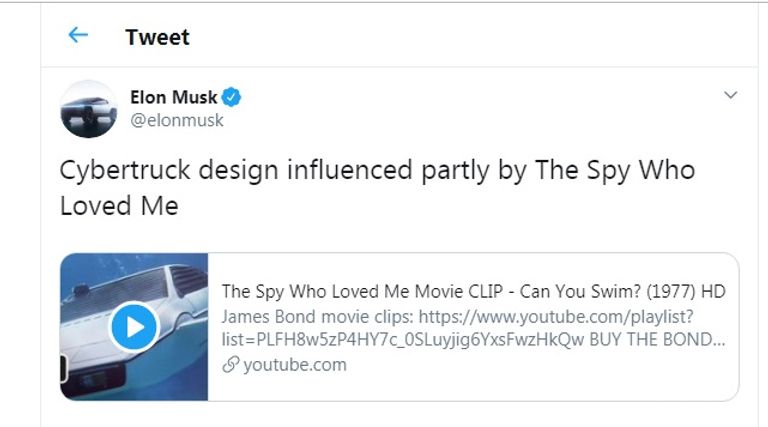Open the youtube.com domain link
This screenshot has height=427, width=768.
point(294,365)
